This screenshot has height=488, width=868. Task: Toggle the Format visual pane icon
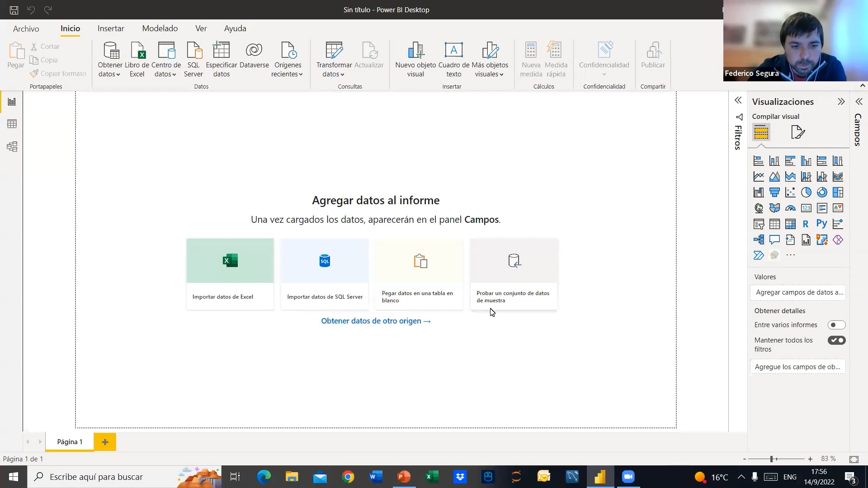[x=798, y=132]
